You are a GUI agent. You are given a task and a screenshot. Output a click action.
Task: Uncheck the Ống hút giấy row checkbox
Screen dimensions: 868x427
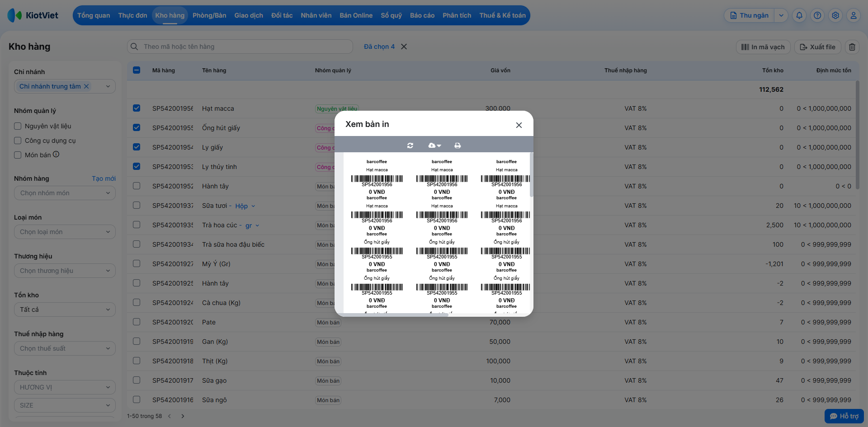pos(137,127)
